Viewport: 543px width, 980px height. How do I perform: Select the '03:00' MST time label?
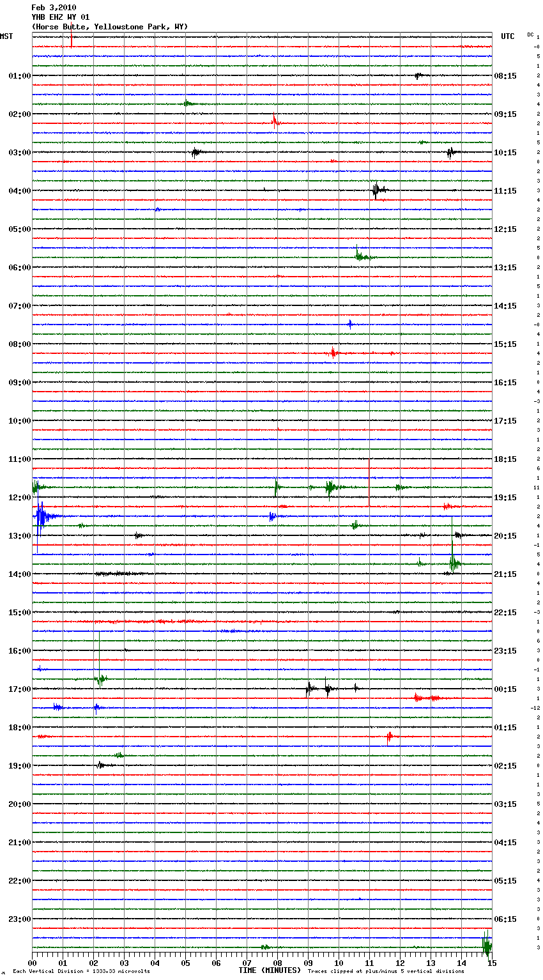click(20, 153)
